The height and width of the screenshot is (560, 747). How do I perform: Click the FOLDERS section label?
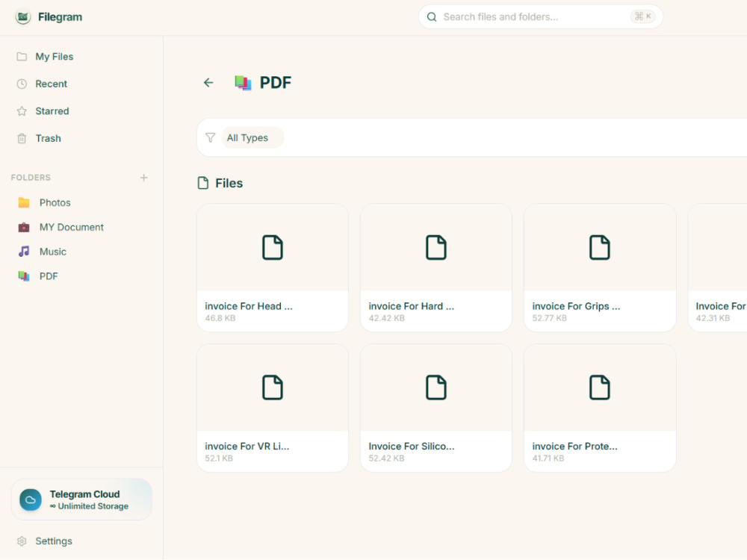(x=31, y=178)
